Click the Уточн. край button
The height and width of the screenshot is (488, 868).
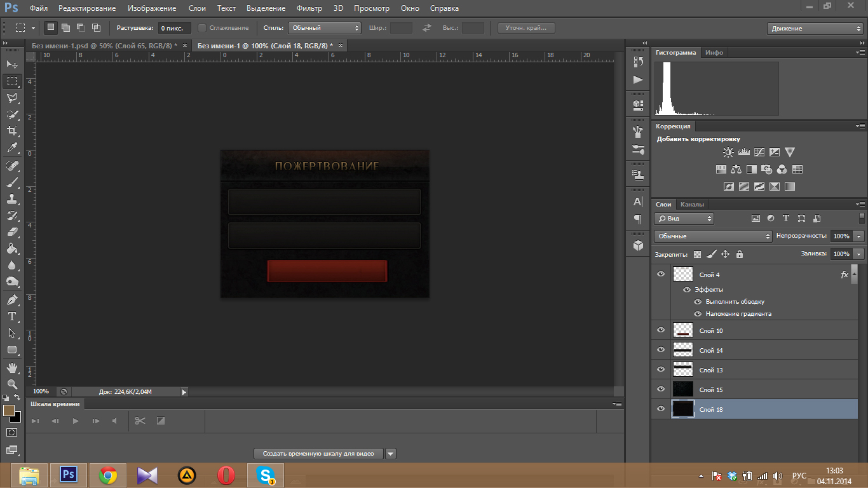click(526, 28)
